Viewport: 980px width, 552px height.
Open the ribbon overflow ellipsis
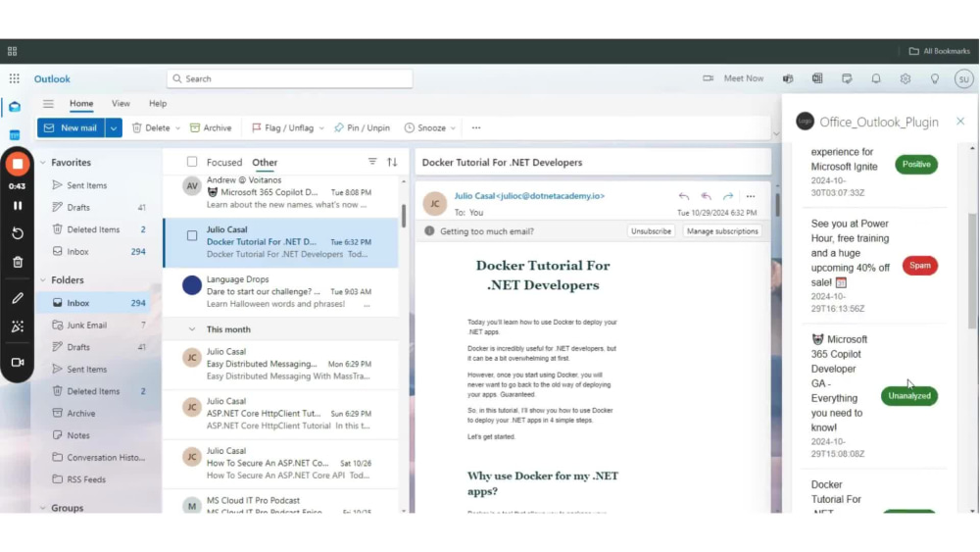[476, 127]
